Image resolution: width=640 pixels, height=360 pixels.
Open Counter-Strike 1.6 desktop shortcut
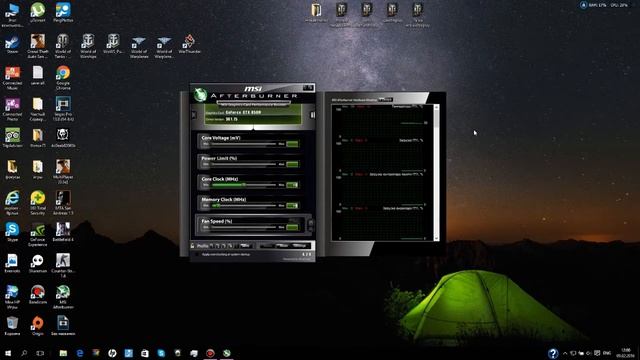[x=63, y=266]
